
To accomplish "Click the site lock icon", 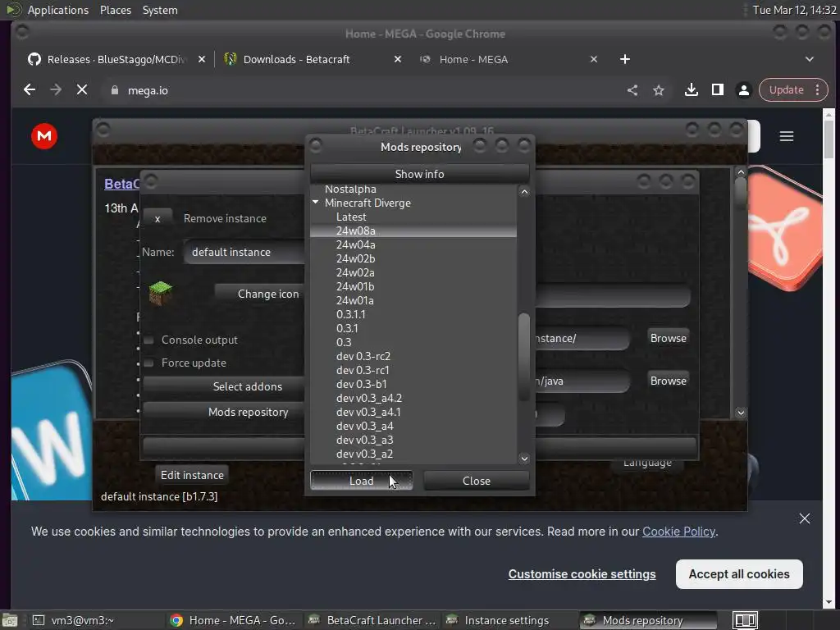I will (x=114, y=90).
